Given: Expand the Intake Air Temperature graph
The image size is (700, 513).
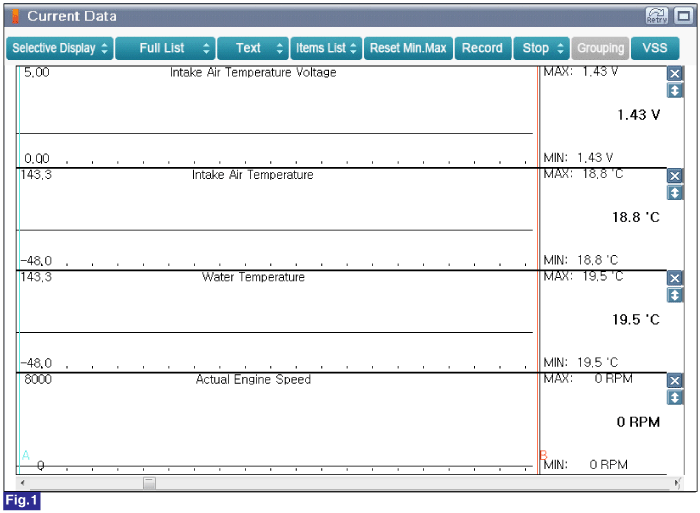Looking at the screenshot, I should pos(675,193).
